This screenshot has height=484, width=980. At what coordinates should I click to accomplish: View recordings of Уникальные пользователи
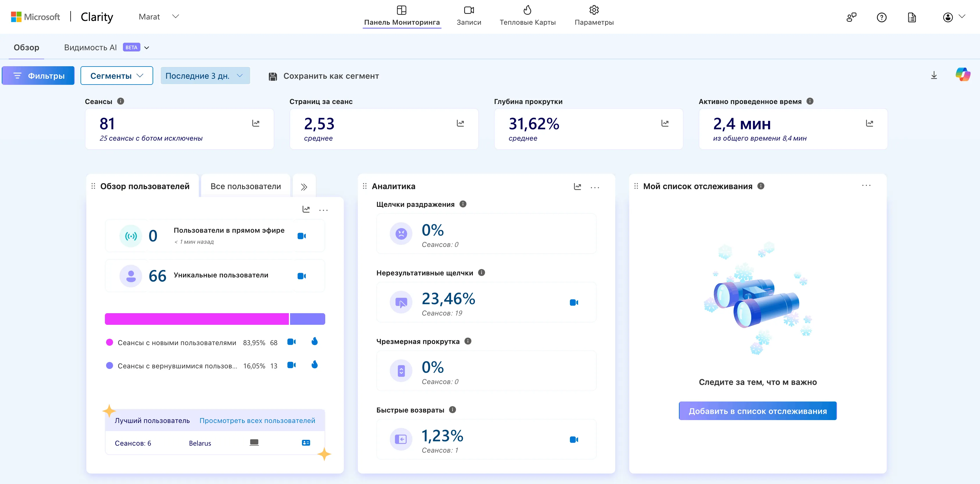302,276
